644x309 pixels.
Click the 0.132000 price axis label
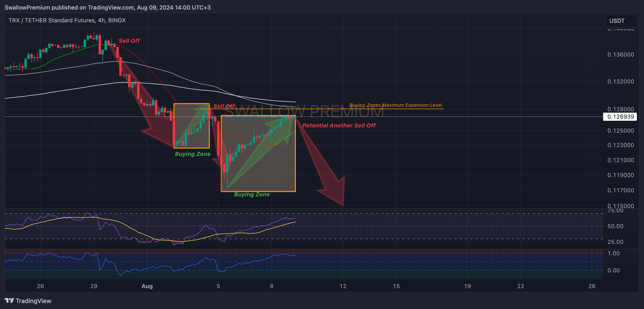[x=620, y=82]
